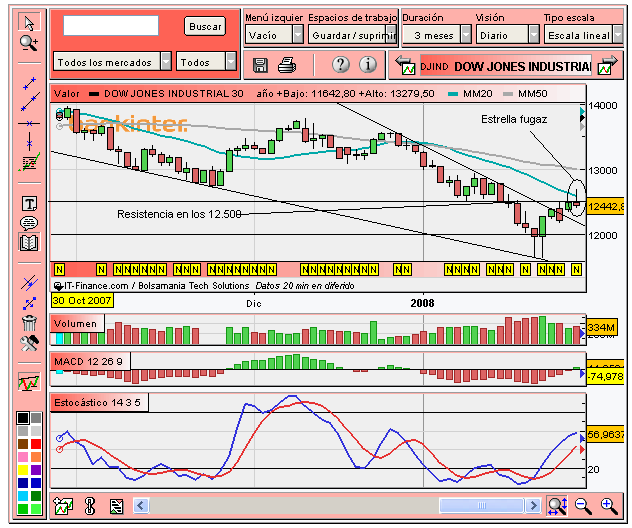
Task: Zoom in with plus magnifier
Action: pyautogui.click(x=609, y=506)
